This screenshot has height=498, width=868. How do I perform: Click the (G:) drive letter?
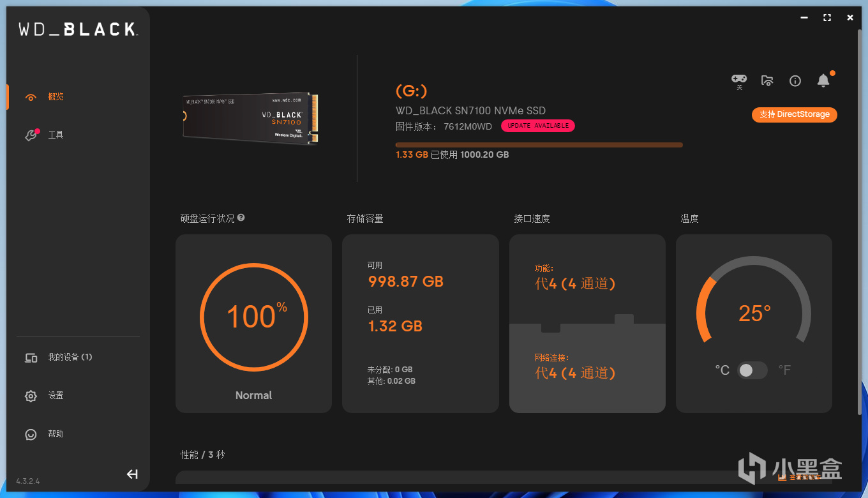click(x=412, y=91)
